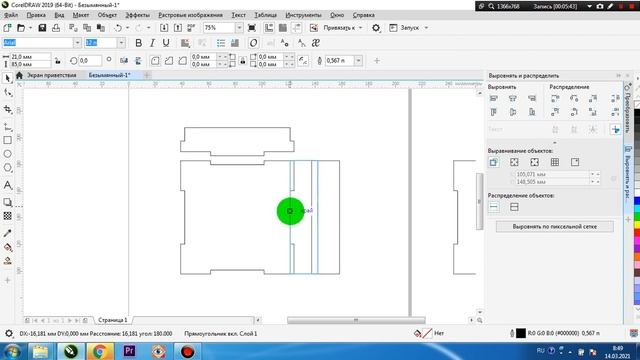Open the Объект menu
Viewport: 640px width, 360px height.
click(107, 15)
